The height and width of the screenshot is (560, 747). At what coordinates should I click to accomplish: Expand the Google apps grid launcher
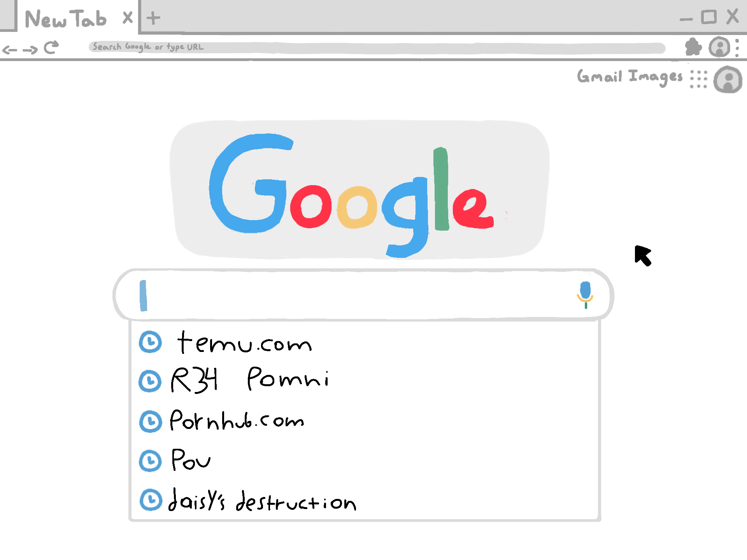pyautogui.click(x=698, y=79)
